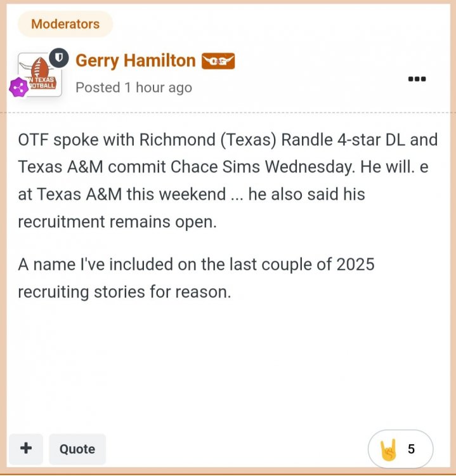Open the three-dot post options menu

click(x=417, y=79)
